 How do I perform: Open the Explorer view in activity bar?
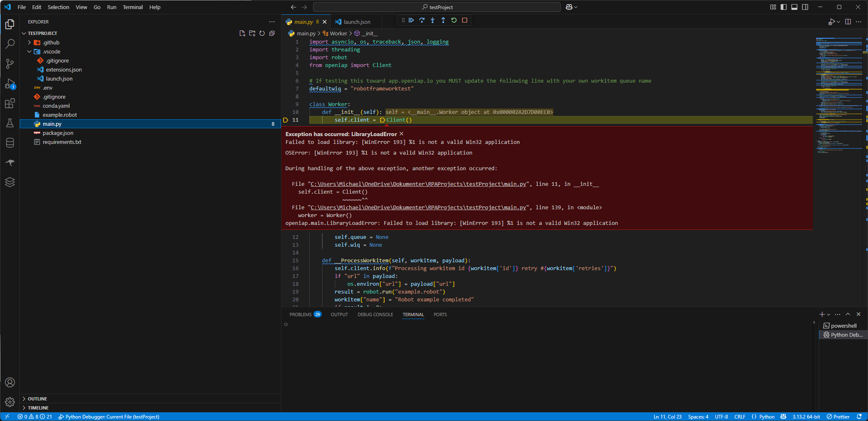coord(10,24)
